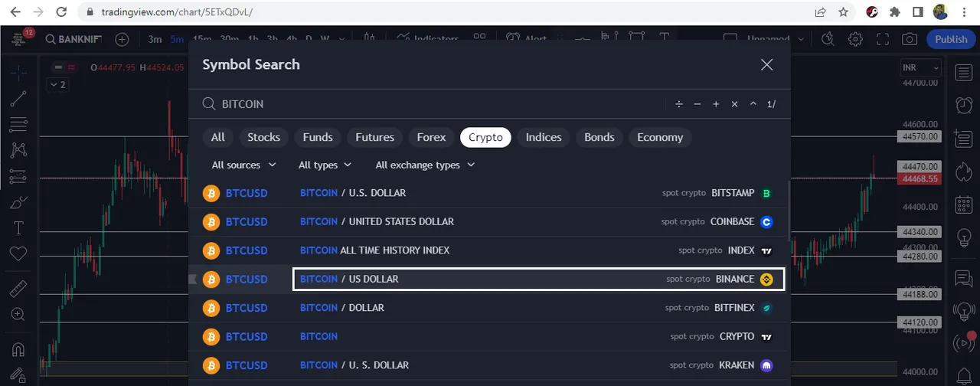
Task: Switch to the Stocks category tab
Action: (263, 137)
